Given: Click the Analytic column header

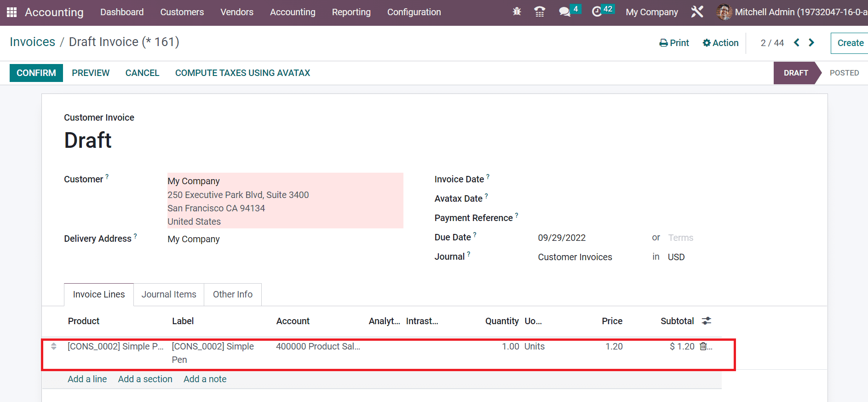Looking at the screenshot, I should (385, 321).
